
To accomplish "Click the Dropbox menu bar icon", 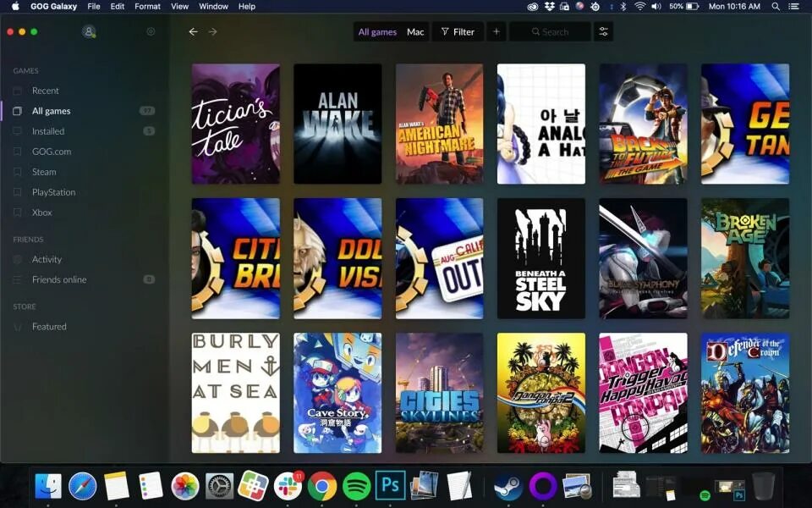I will (x=550, y=6).
